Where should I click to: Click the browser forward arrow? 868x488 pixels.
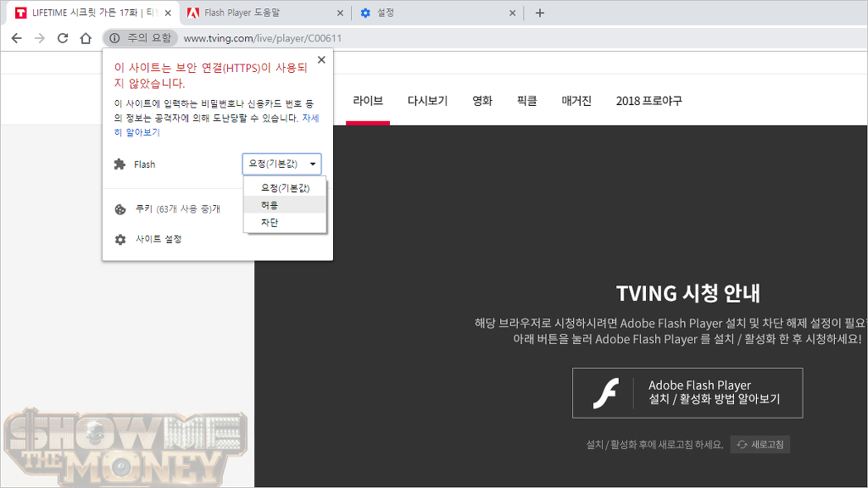(39, 38)
